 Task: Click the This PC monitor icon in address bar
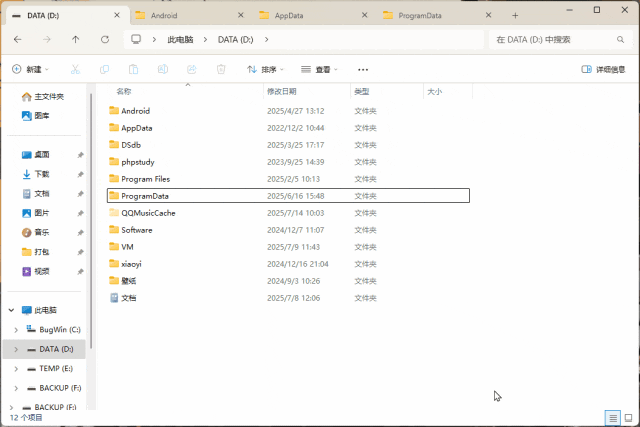(x=136, y=39)
